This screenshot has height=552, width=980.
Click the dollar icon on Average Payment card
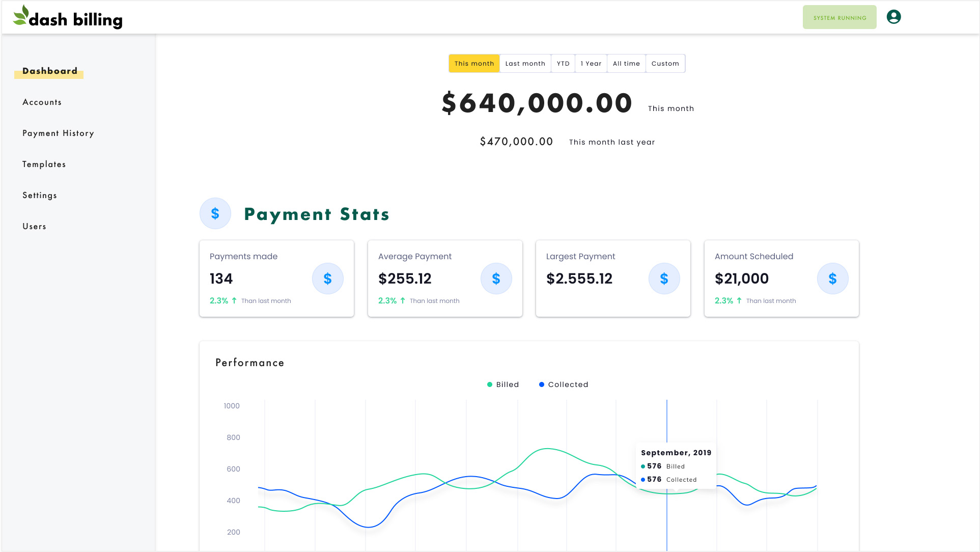pyautogui.click(x=496, y=279)
